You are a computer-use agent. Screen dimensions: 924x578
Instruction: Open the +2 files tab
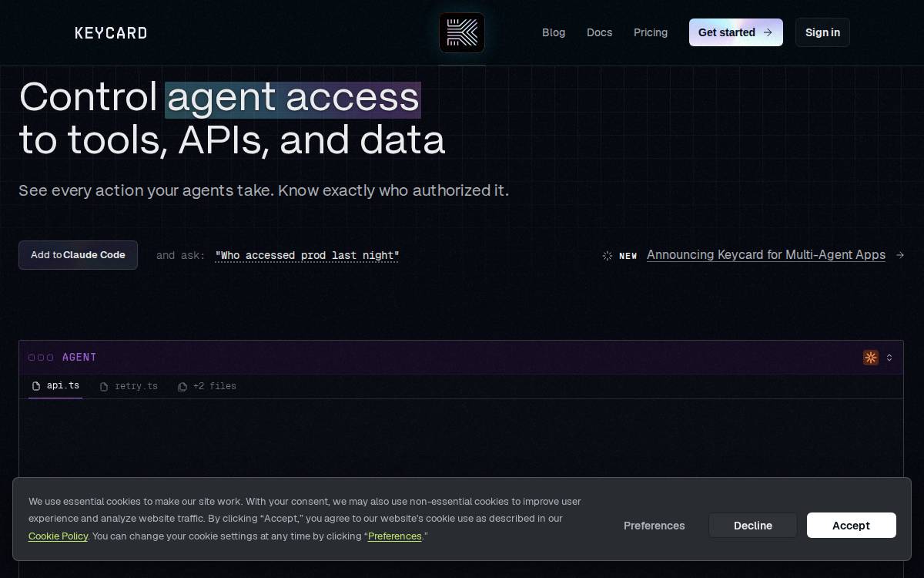(x=207, y=386)
